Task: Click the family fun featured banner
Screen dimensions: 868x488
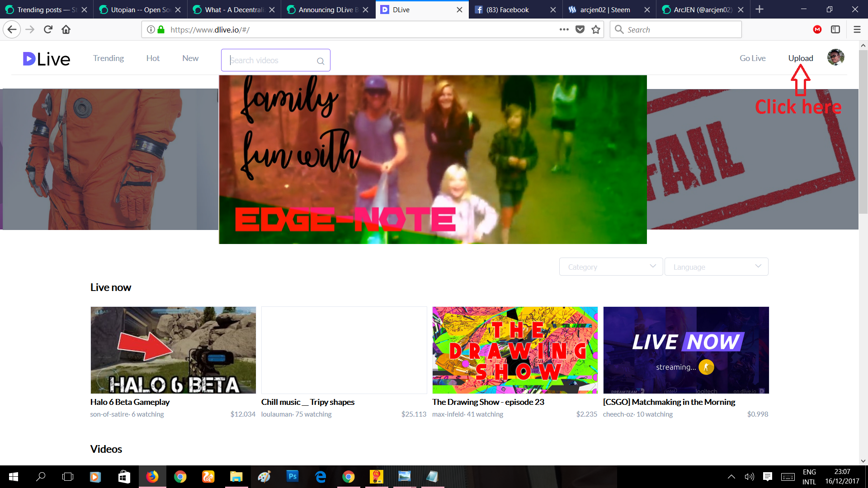Action: [433, 160]
